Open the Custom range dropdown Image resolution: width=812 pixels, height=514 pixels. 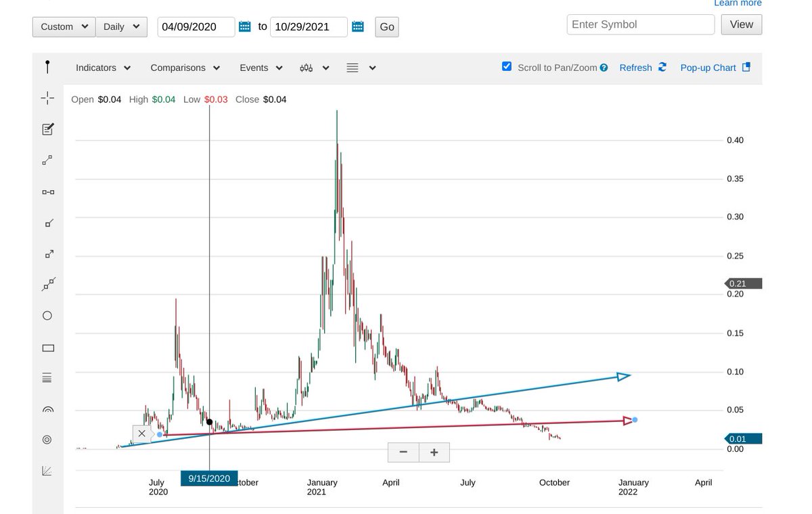pyautogui.click(x=64, y=26)
